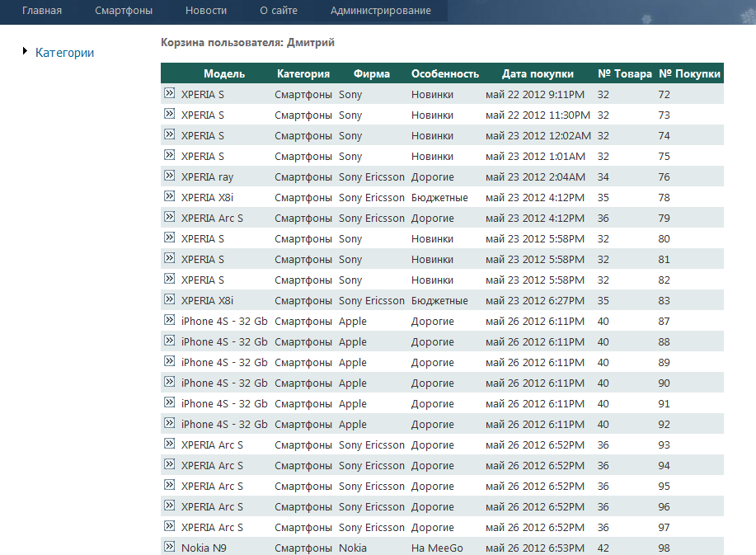Image resolution: width=756 pixels, height=555 pixels.
Task: Click the Дата покупки column header
Action: point(538,73)
